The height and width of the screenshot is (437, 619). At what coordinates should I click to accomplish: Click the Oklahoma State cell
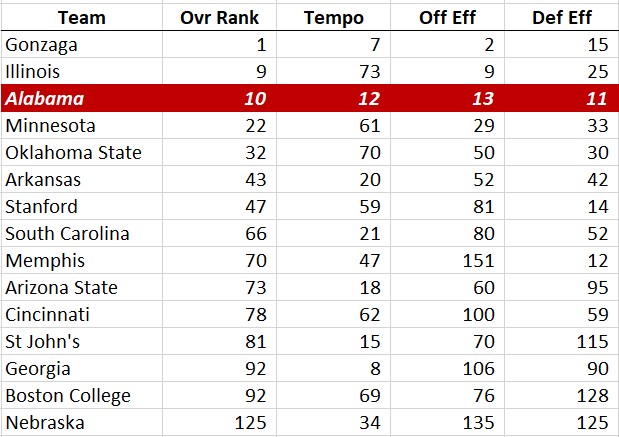point(82,152)
